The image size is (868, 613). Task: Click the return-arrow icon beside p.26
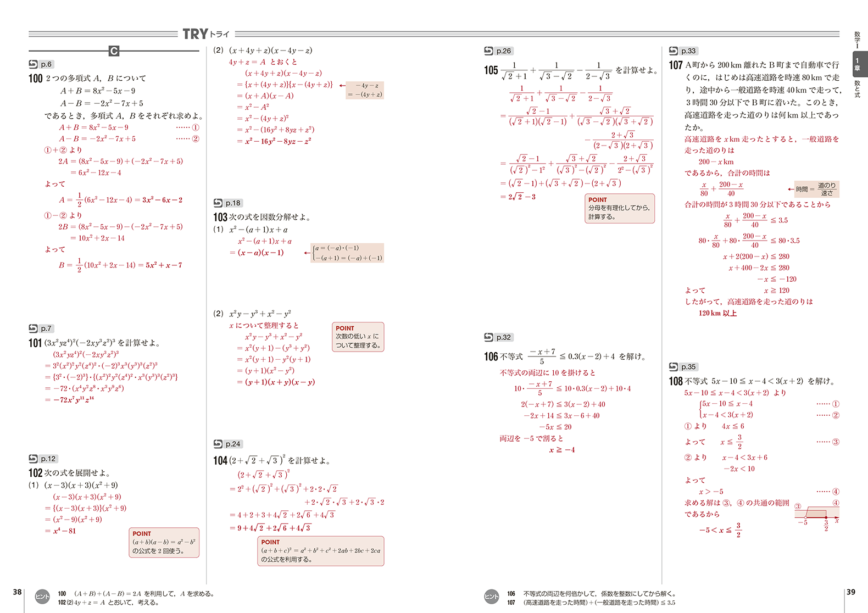pos(489,51)
